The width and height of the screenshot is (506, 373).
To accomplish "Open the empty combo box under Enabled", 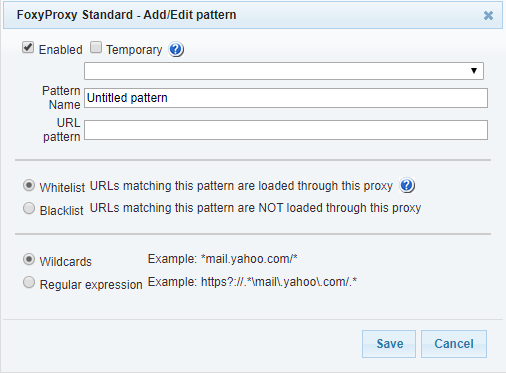I will pos(284,71).
